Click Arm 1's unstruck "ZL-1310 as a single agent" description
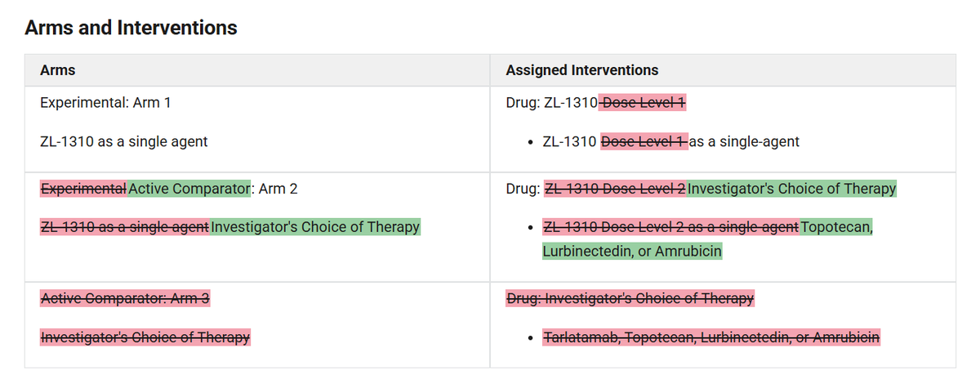The image size is (980, 388). (x=123, y=141)
